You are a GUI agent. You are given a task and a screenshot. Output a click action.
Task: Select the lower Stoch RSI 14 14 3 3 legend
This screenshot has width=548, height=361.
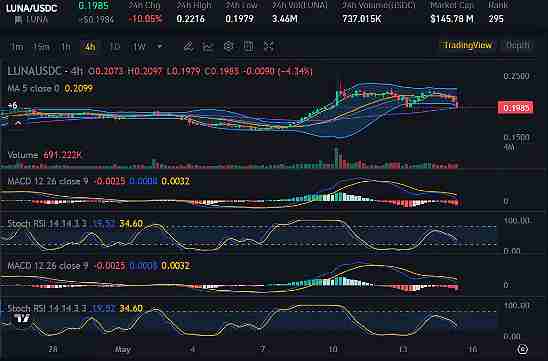pos(47,308)
